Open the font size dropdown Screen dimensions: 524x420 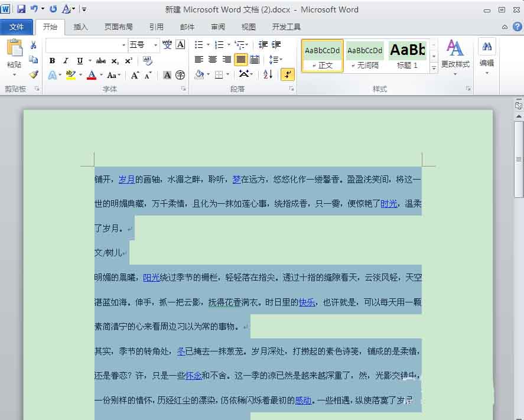click(x=156, y=45)
